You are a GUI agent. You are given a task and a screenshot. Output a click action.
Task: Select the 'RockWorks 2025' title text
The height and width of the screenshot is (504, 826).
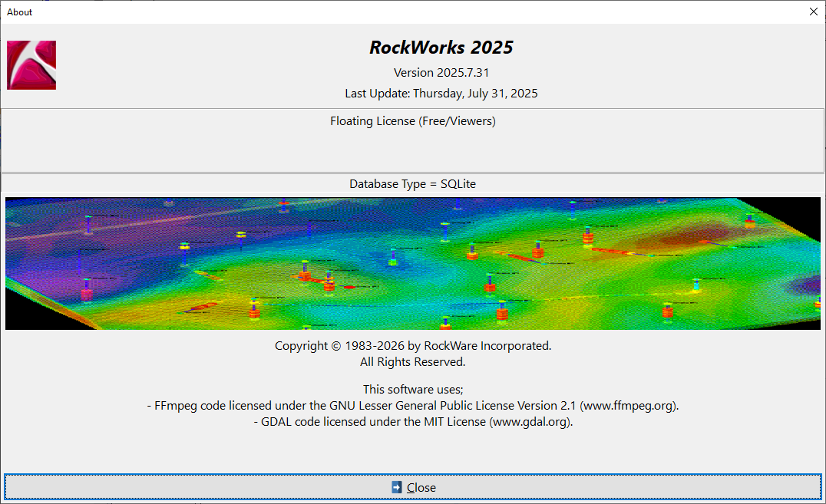(x=441, y=48)
